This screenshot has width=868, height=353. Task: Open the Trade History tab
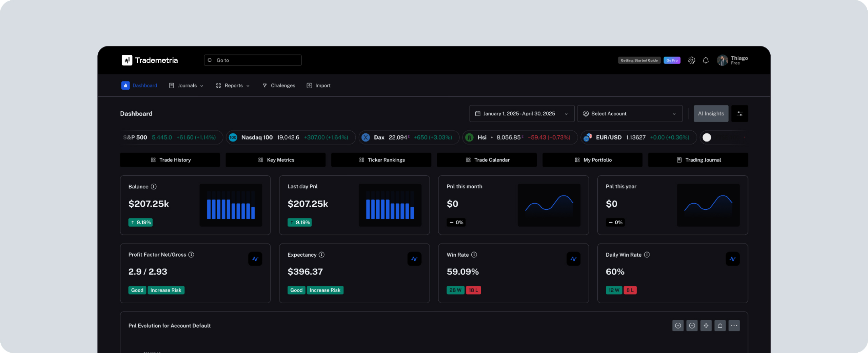click(170, 160)
